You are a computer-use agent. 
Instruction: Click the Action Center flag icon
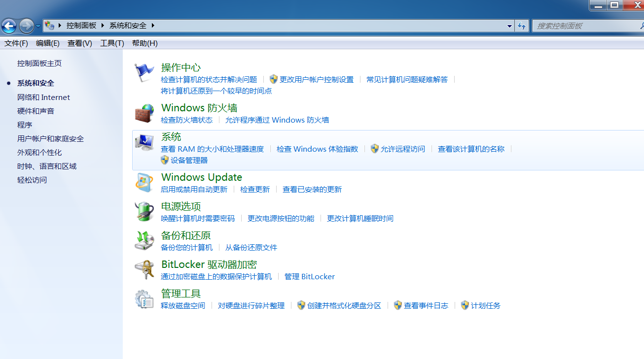(x=144, y=72)
